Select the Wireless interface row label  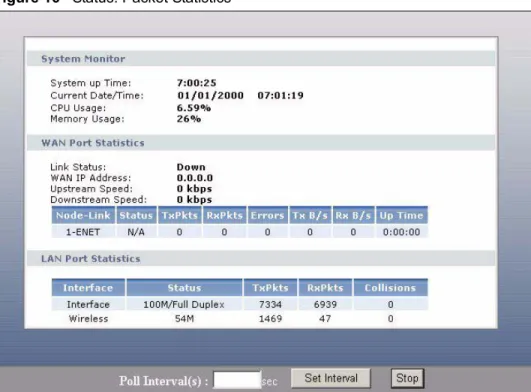tap(88, 319)
